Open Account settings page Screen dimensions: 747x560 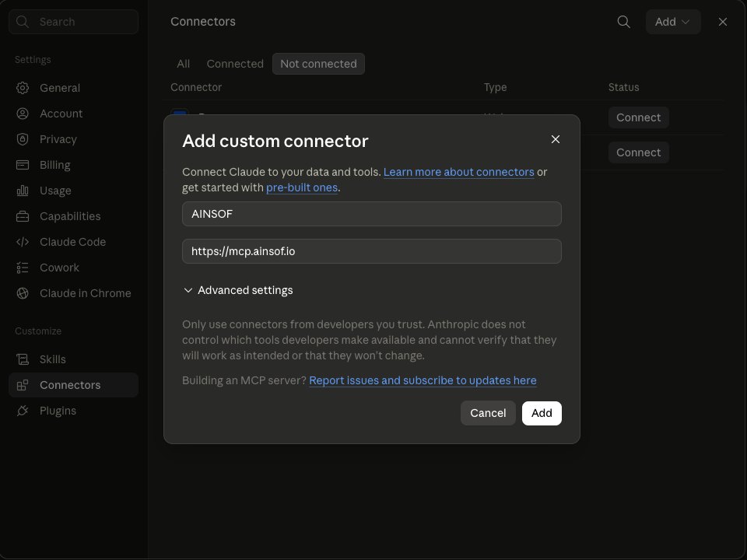pos(73,114)
